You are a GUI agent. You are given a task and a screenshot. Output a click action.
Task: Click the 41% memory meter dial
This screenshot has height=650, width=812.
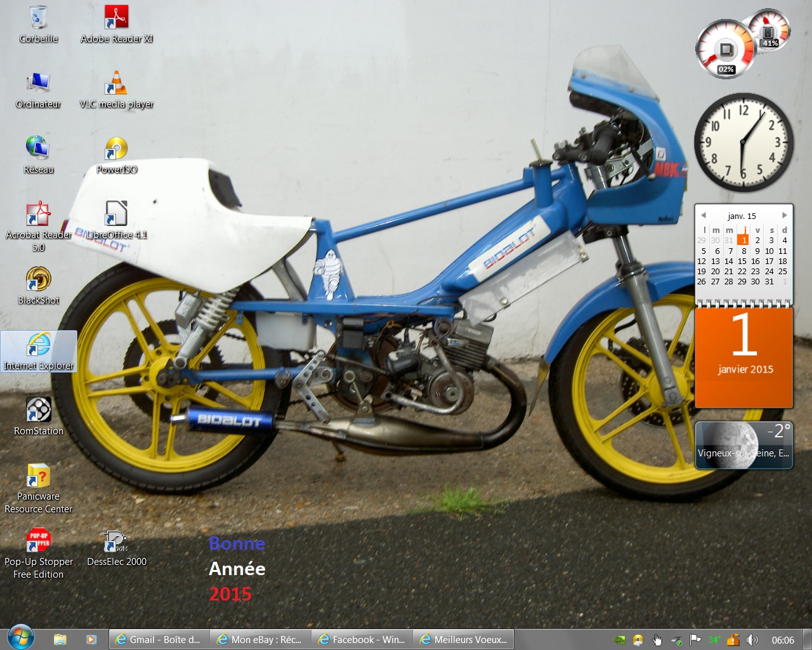[769, 30]
